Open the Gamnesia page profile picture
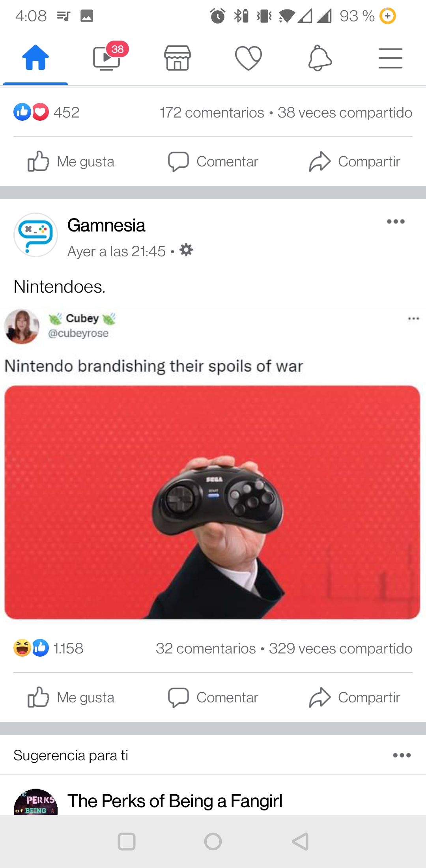Image resolution: width=426 pixels, height=868 pixels. tap(35, 235)
